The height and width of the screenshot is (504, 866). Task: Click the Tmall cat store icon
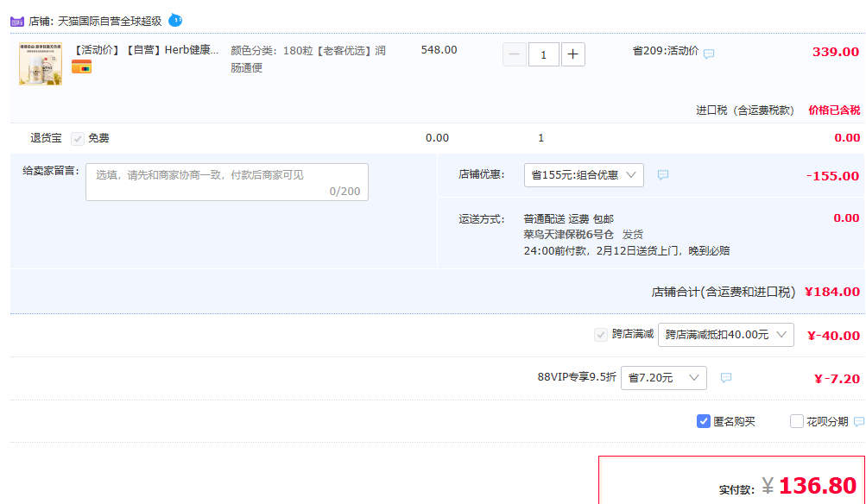coord(17,22)
